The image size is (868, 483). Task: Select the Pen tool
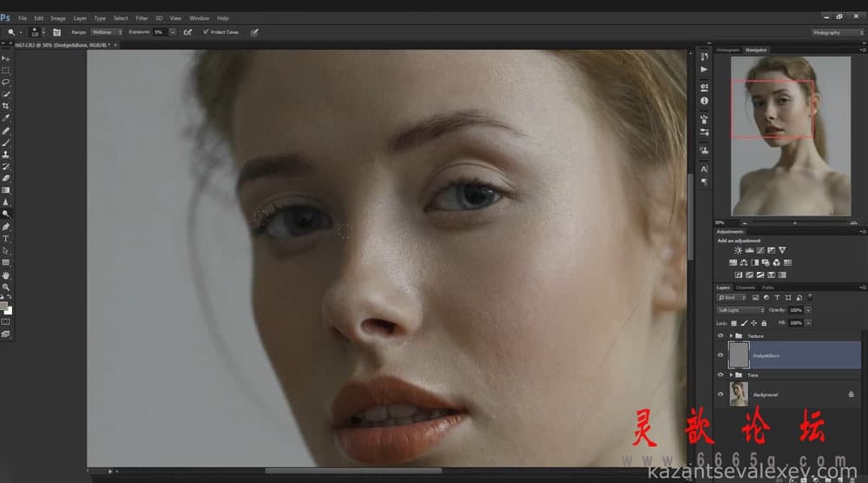pyautogui.click(x=5, y=227)
